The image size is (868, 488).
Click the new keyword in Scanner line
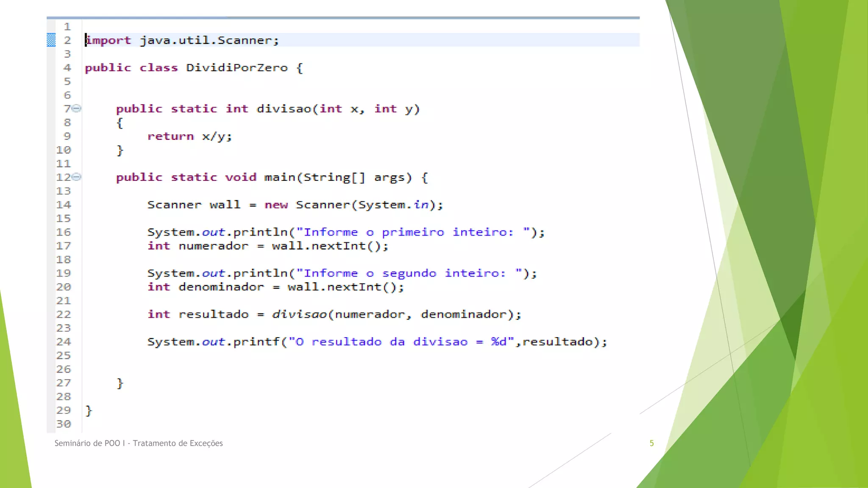pyautogui.click(x=276, y=205)
